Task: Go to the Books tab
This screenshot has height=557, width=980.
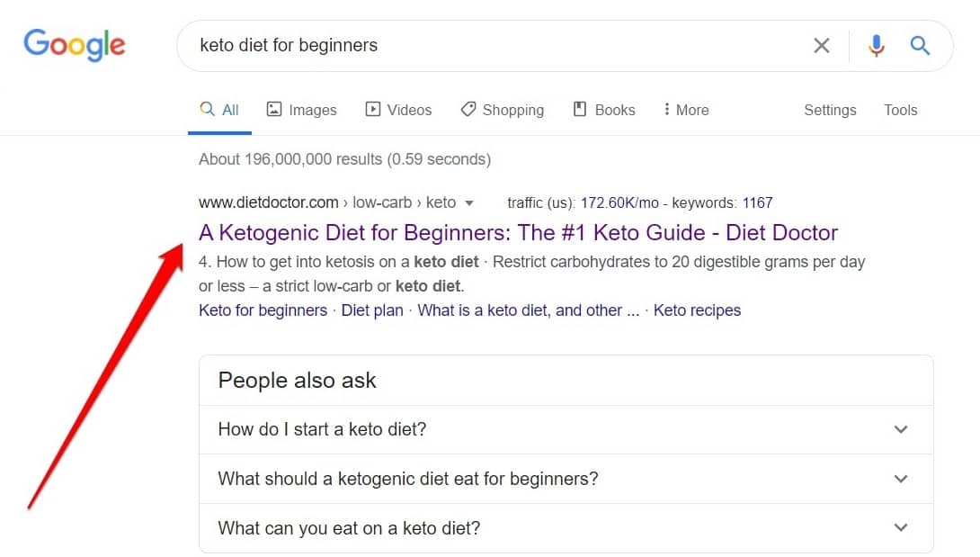Action: tap(604, 110)
